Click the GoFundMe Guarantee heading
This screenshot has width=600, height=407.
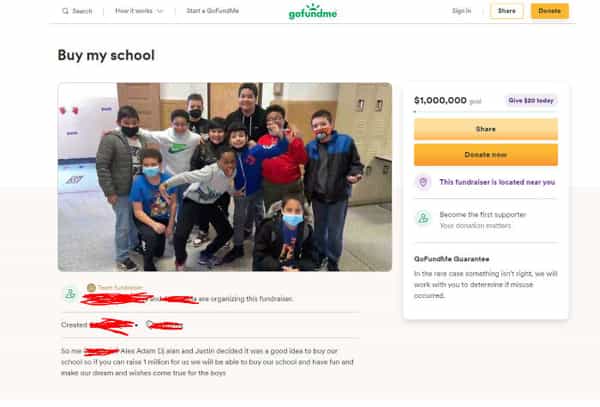point(452,259)
